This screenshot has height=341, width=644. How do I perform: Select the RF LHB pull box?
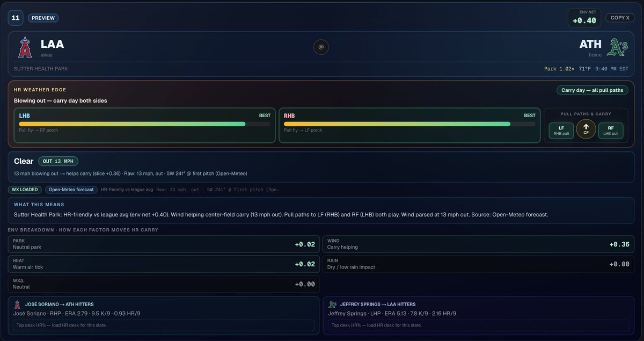click(x=611, y=130)
